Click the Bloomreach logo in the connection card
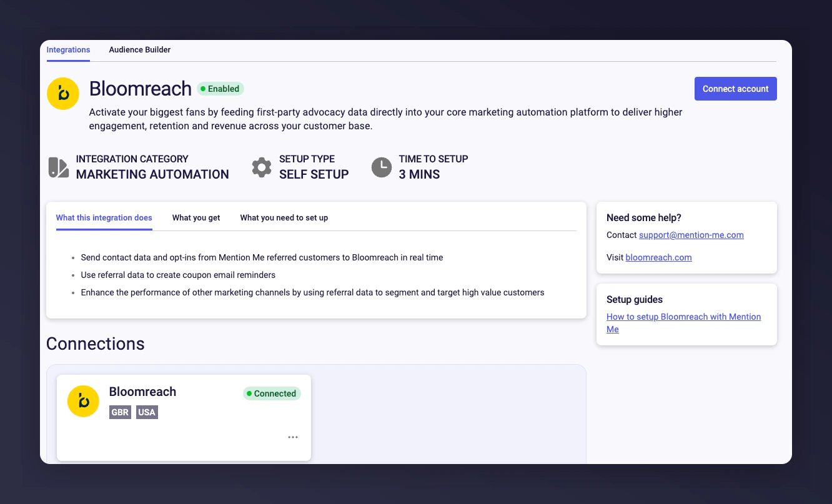This screenshot has height=504, width=832. coord(83,401)
